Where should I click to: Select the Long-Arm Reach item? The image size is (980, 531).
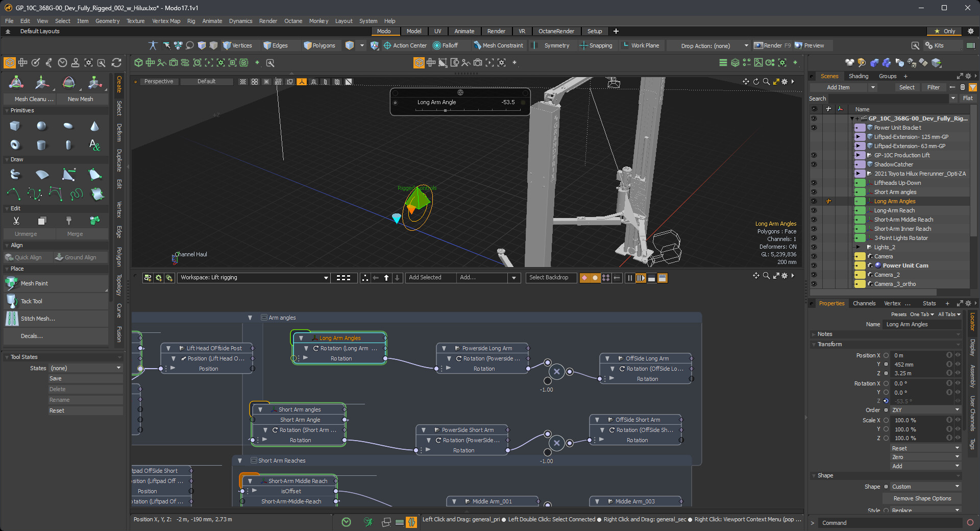[894, 210]
